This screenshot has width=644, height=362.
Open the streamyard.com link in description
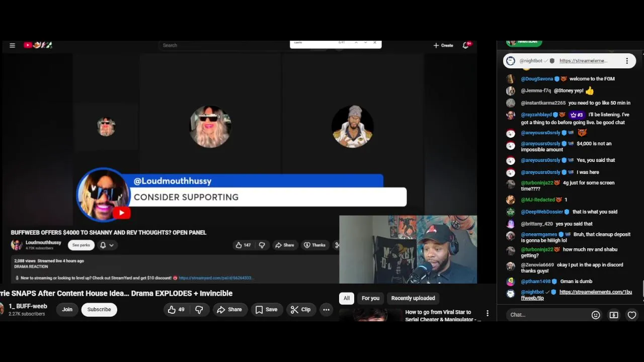[x=216, y=278]
